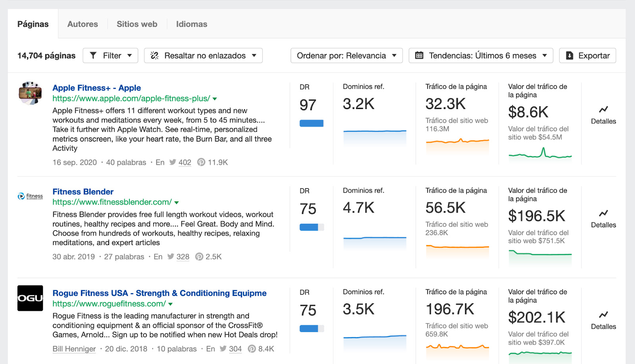Open Detalles trend icon for Fitness Blender
This screenshot has height=364, width=635.
[603, 213]
